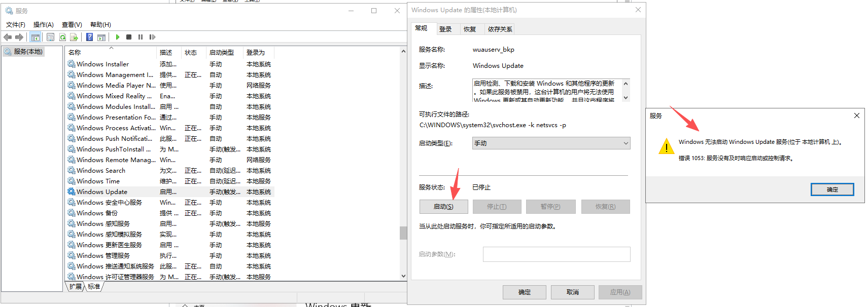
Task: Click the Restart service toolbar icon
Action: (x=152, y=37)
